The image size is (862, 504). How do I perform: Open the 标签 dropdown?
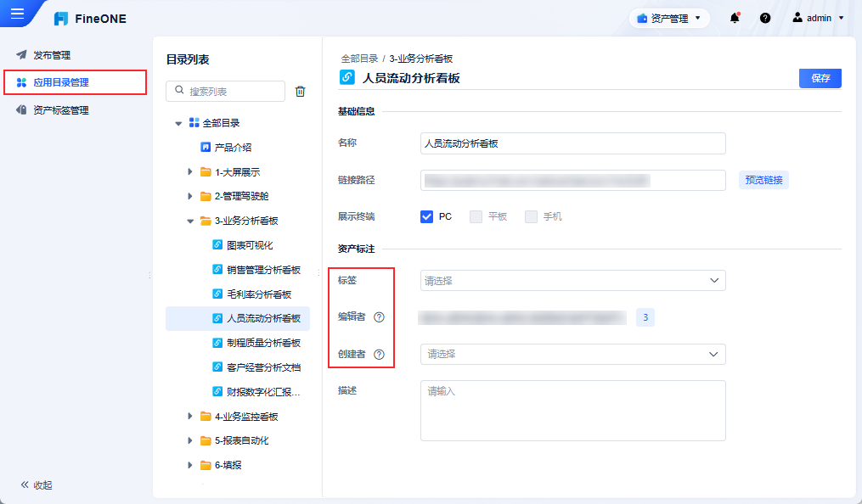pyautogui.click(x=572, y=280)
